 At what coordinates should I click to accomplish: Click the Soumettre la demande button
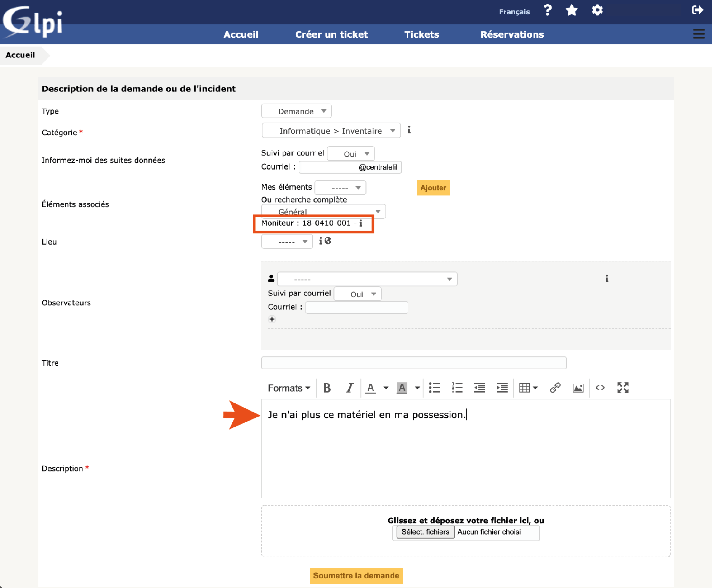pos(356,575)
